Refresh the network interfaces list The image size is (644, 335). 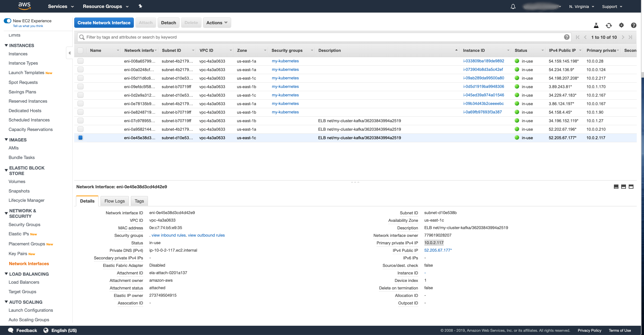tap(609, 25)
